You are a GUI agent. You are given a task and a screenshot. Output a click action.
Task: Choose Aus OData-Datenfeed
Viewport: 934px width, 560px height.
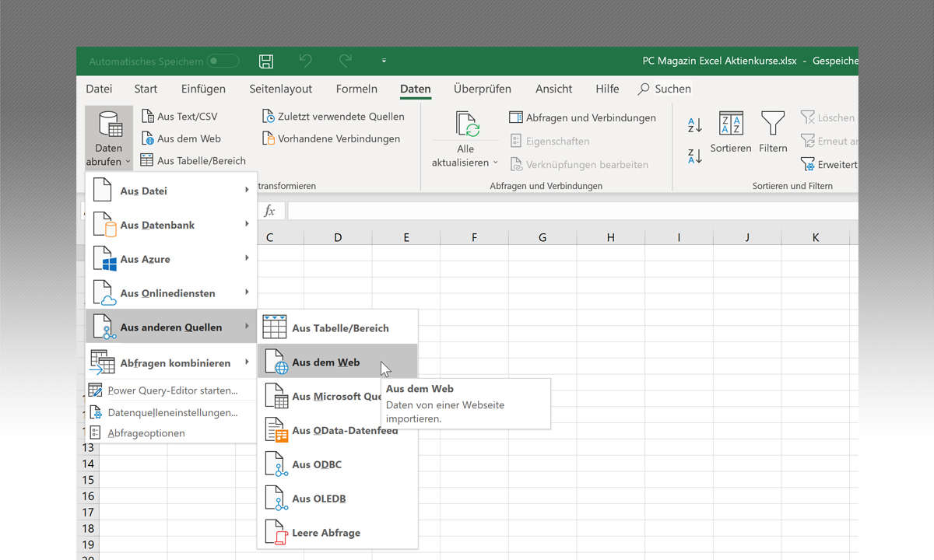click(338, 430)
